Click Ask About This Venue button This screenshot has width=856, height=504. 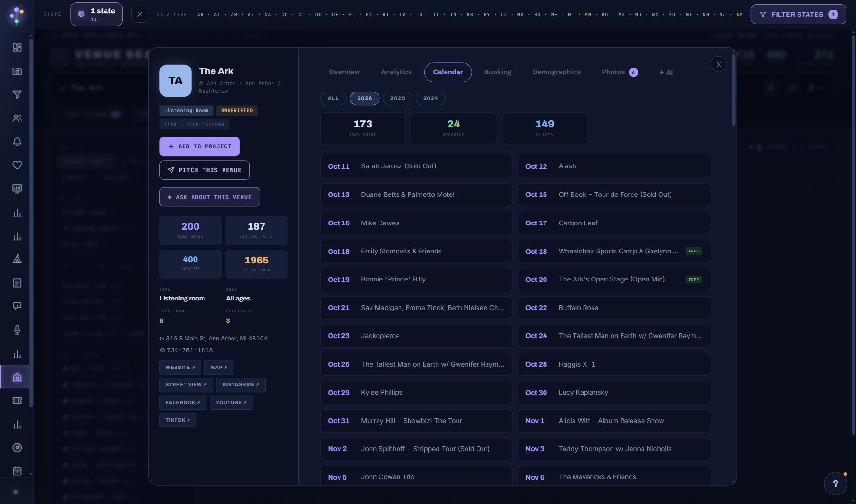point(210,197)
